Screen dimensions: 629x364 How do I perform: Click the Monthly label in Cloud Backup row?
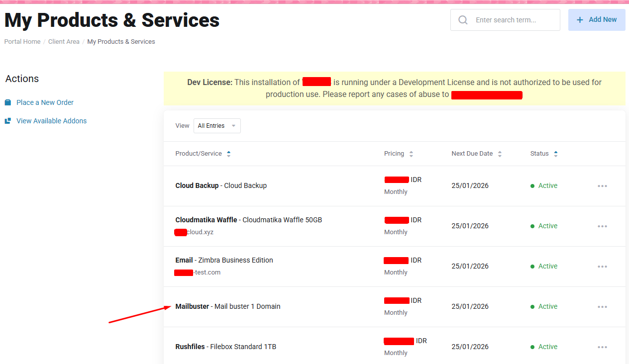pyautogui.click(x=396, y=192)
